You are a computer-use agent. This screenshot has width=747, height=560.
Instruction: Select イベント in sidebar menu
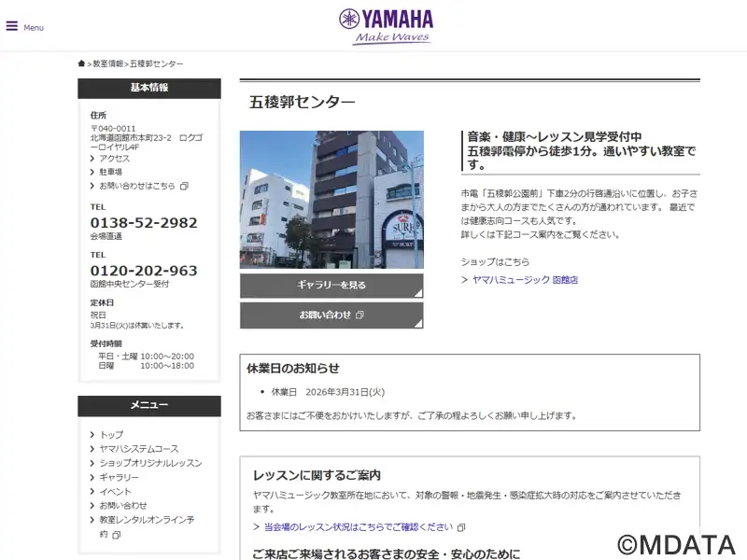point(115,492)
